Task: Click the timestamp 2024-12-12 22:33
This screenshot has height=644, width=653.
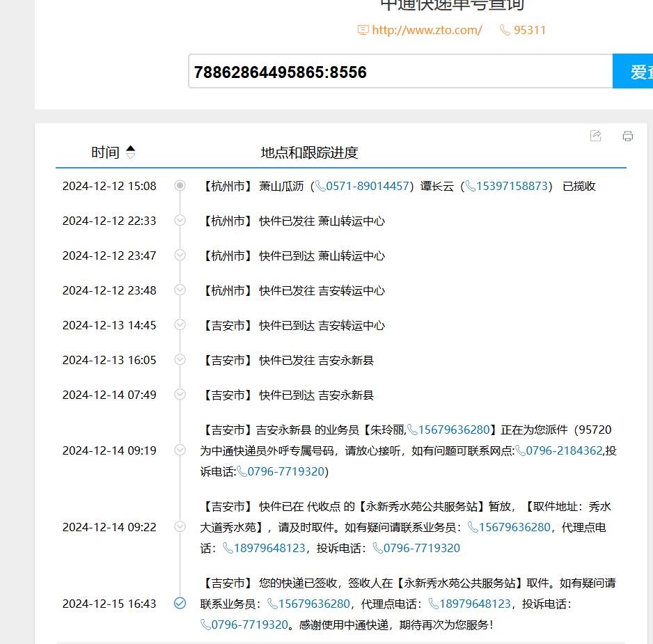Action: (x=109, y=221)
